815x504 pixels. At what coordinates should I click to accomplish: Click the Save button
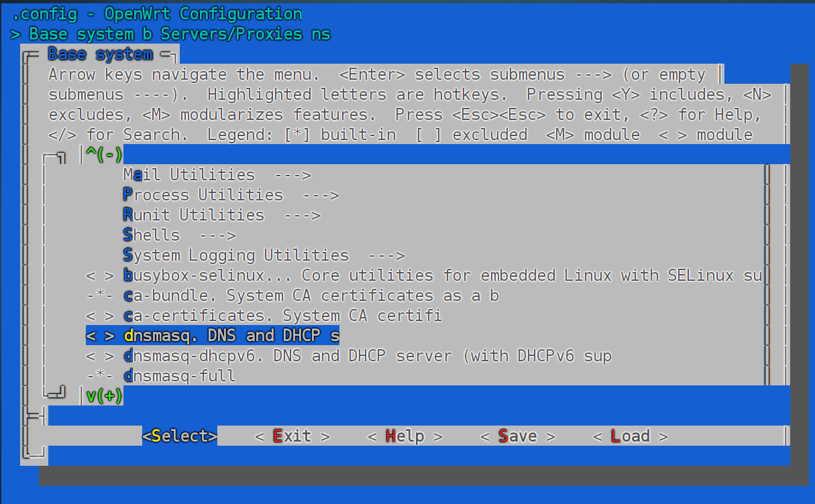tap(517, 436)
